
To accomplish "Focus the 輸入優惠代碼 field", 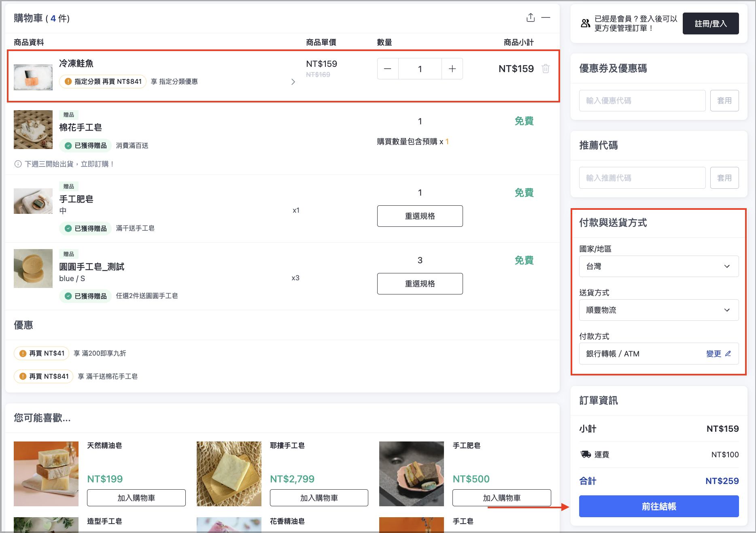I will coord(642,101).
